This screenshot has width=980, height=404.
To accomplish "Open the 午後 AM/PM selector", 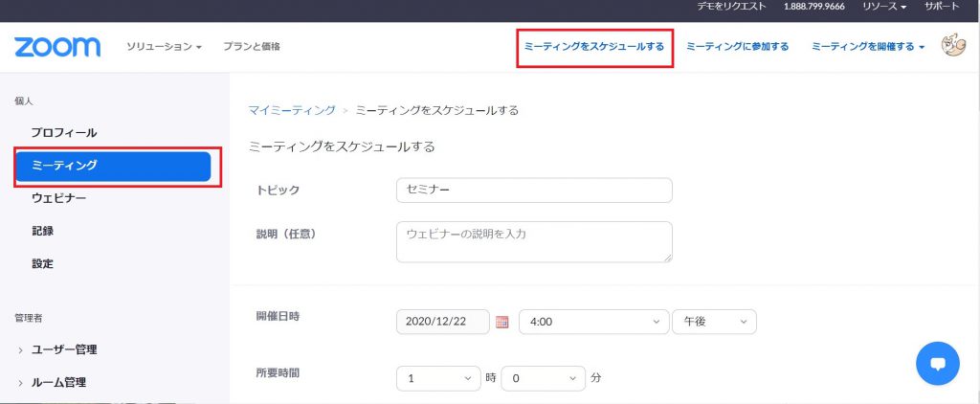I will (714, 322).
